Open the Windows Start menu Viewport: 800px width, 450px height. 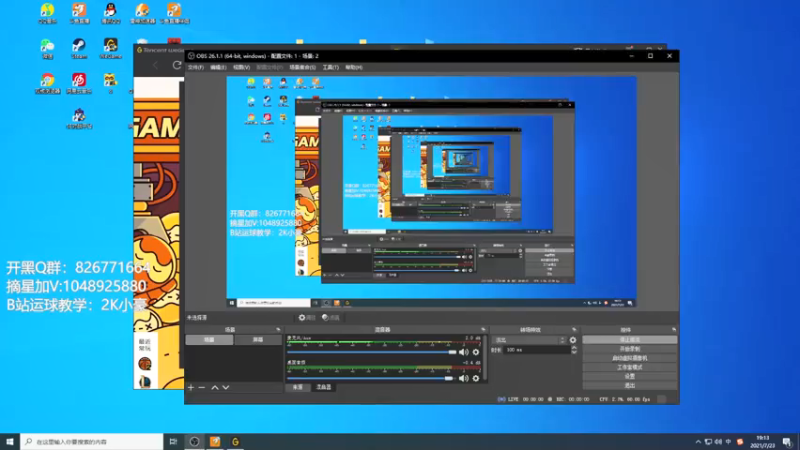coord(10,442)
